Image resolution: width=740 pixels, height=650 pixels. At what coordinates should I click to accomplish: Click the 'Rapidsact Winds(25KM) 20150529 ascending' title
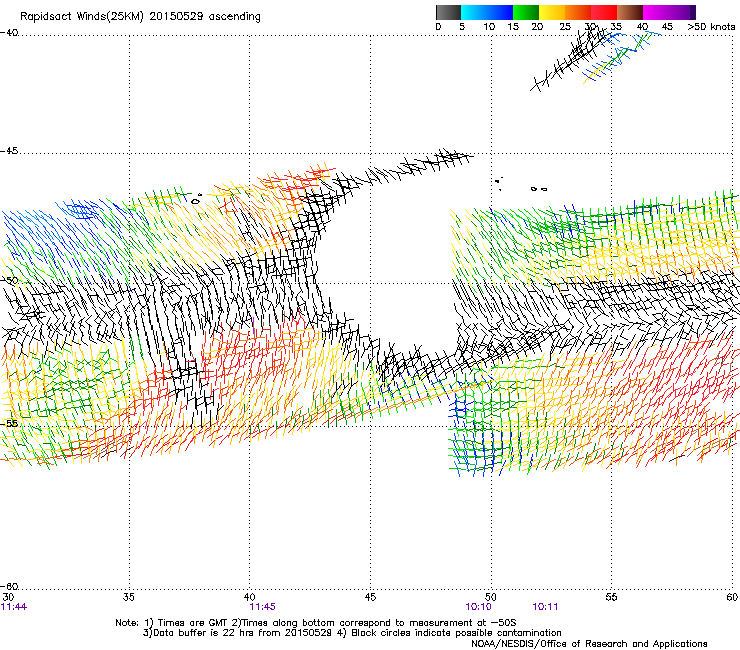click(140, 17)
